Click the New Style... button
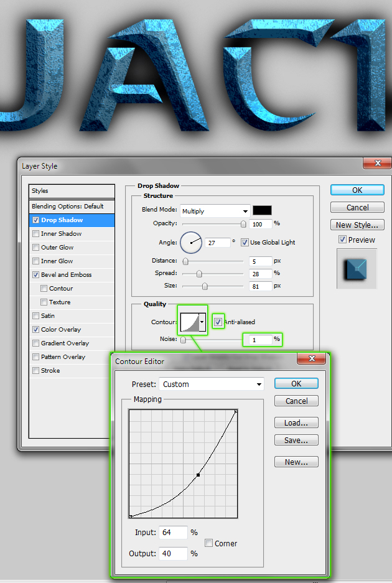The width and height of the screenshot is (392, 583). point(357,225)
